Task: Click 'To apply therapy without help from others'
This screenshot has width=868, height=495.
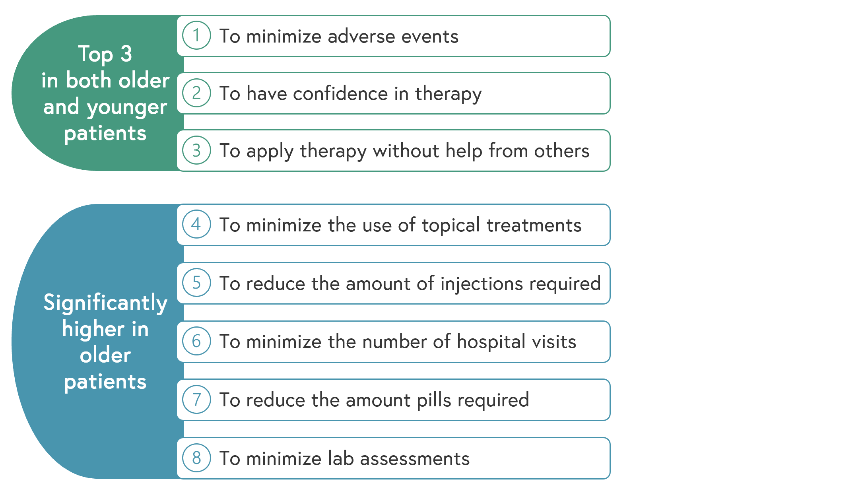Action: coord(404,151)
